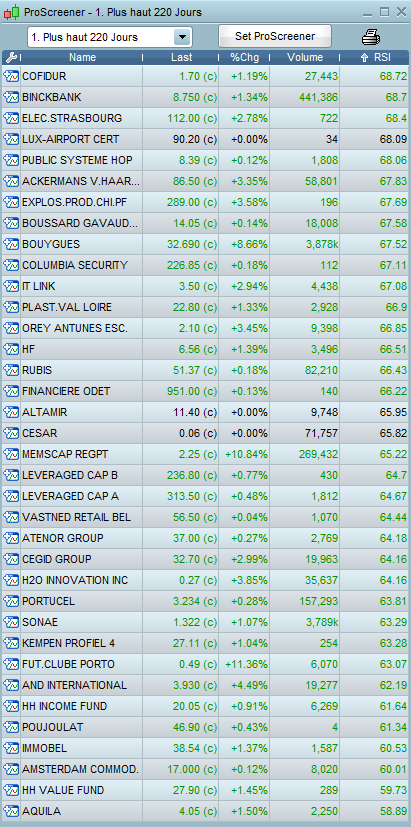Screen dimensions: 411x827
Task: Open chart icon for PLAST.VAL LOIRE row
Action: coord(11,307)
